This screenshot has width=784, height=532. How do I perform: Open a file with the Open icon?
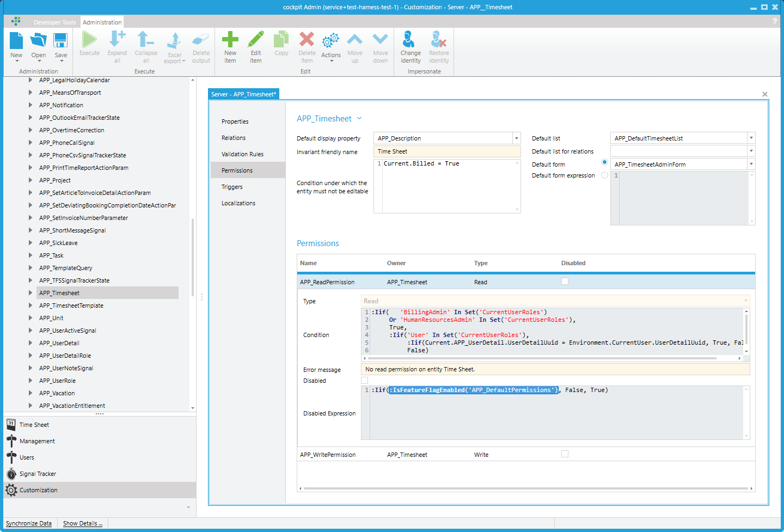(38, 41)
